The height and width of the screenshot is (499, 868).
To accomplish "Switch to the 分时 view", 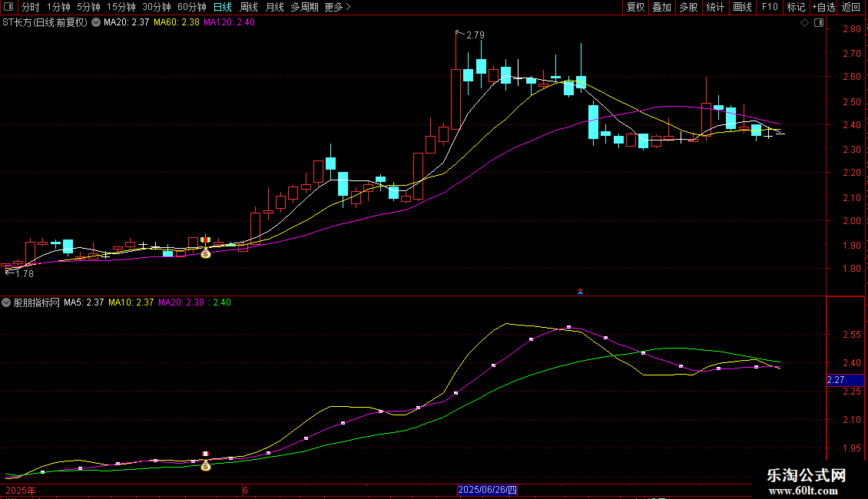I will pos(31,7).
